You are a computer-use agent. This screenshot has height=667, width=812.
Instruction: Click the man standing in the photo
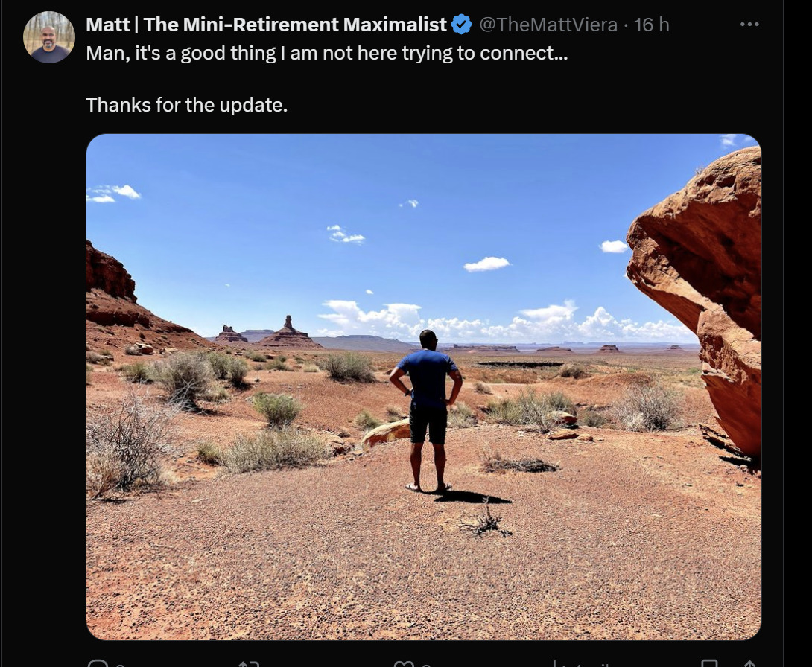coord(426,410)
